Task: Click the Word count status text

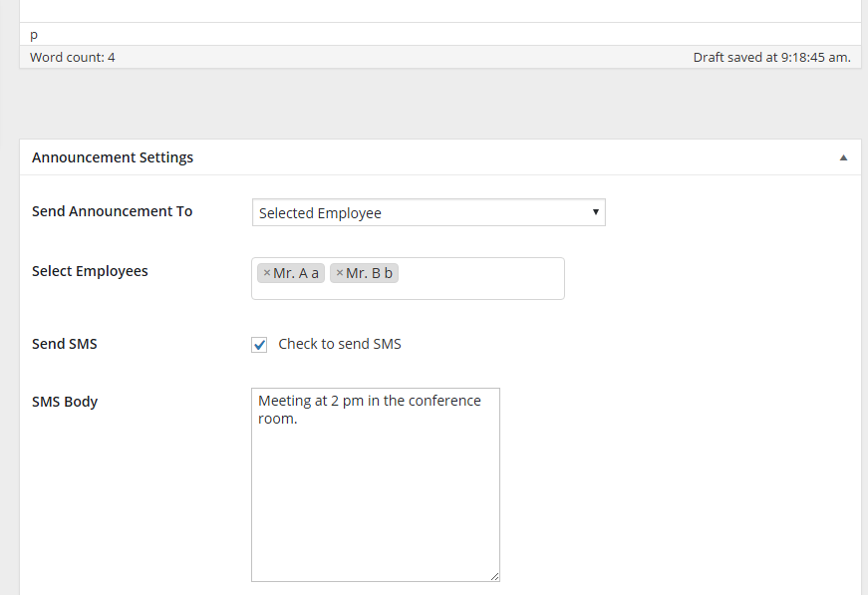Action: [x=73, y=57]
